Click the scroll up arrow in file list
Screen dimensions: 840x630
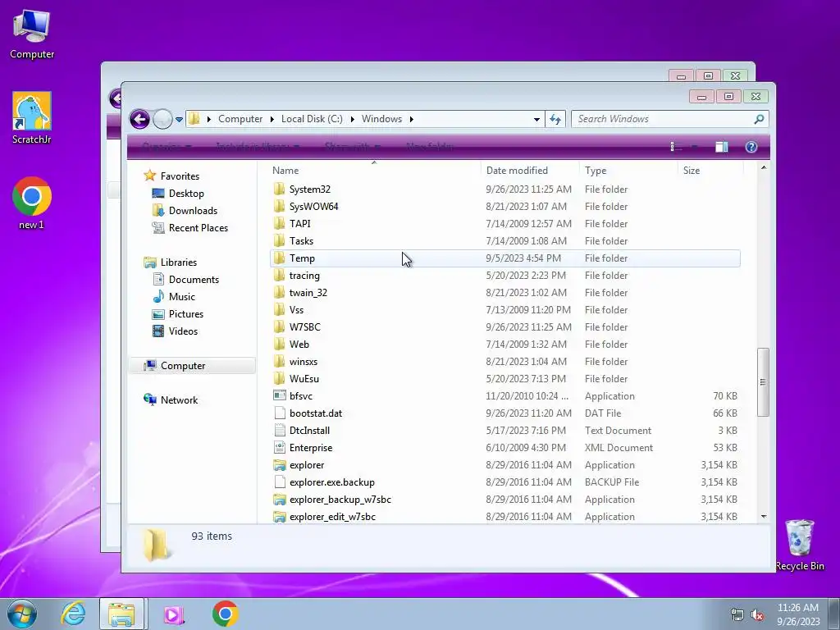pyautogui.click(x=764, y=167)
